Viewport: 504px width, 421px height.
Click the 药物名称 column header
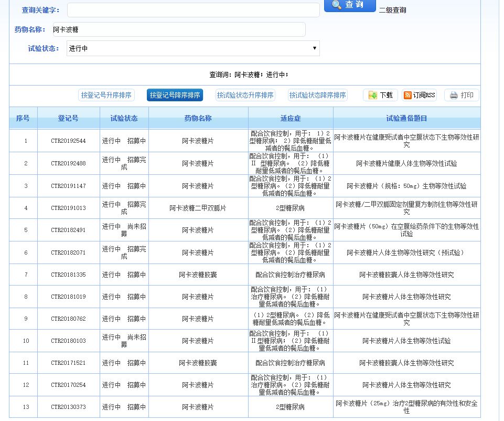(x=198, y=118)
